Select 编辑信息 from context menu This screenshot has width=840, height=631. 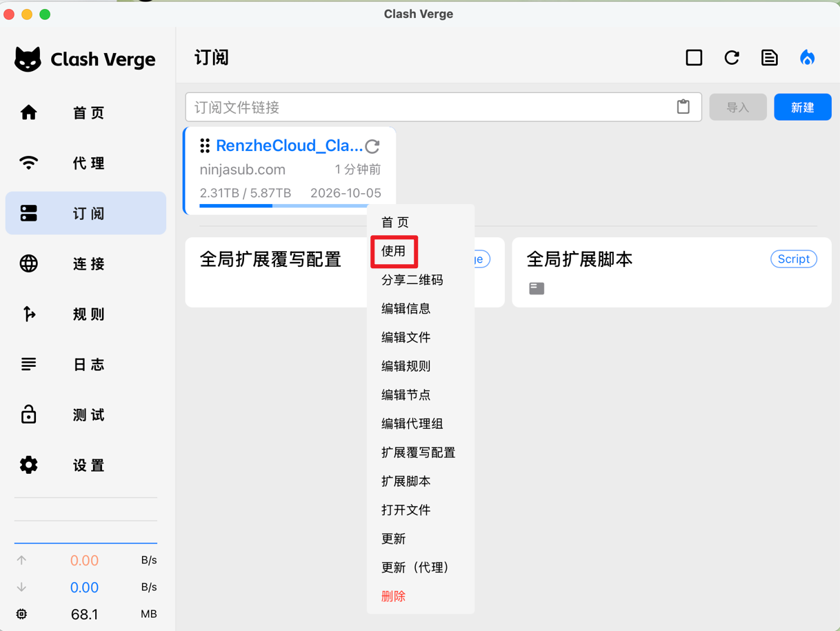pos(421,308)
